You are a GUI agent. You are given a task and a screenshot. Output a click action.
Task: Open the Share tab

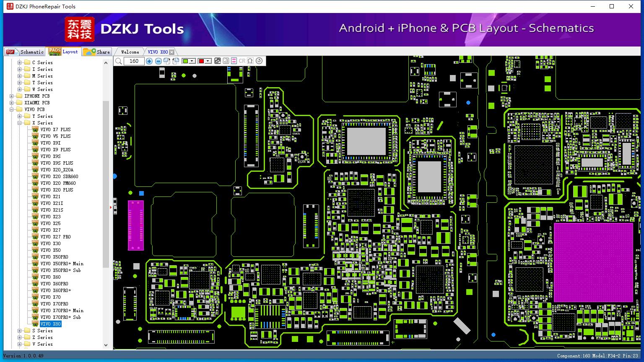[96, 52]
